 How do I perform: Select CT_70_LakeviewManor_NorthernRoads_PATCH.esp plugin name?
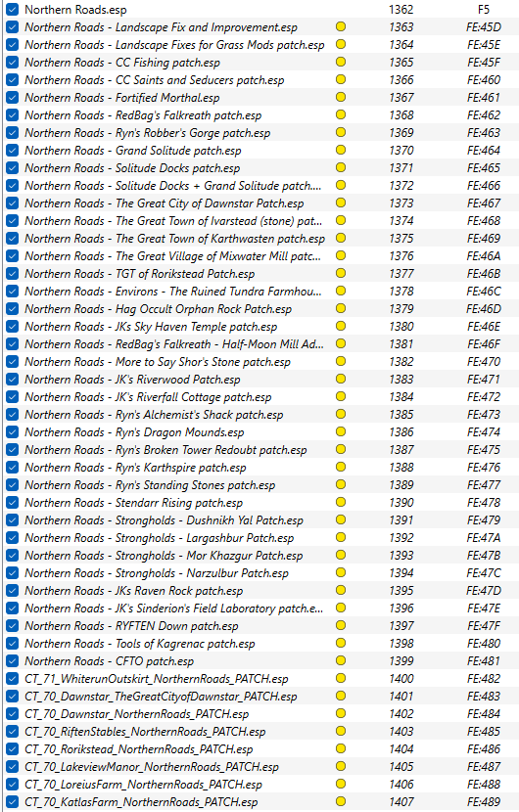coord(152,767)
